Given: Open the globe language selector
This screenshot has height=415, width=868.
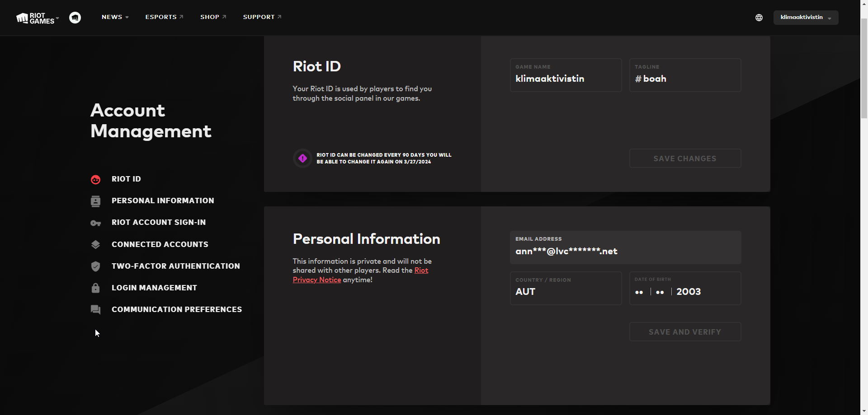Looking at the screenshot, I should coord(759,18).
